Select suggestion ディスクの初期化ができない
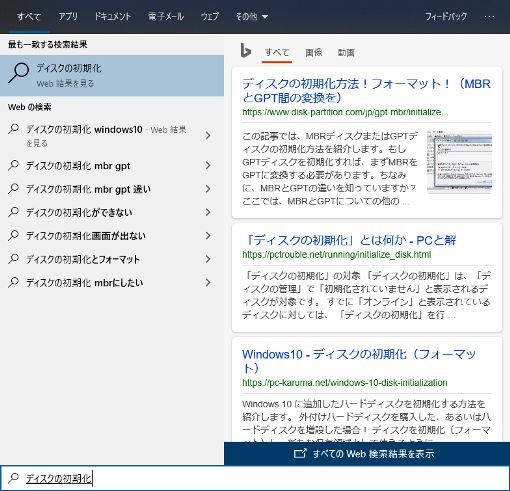 coord(112,212)
